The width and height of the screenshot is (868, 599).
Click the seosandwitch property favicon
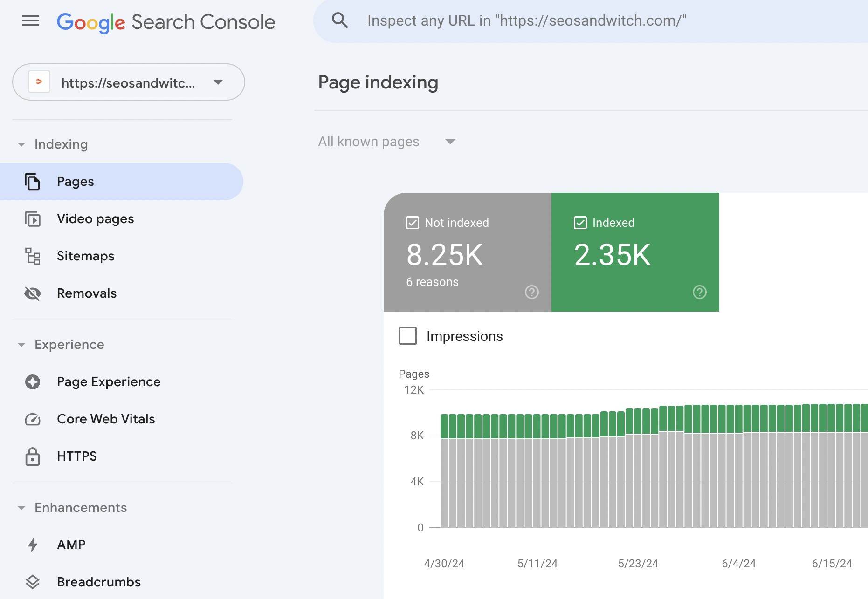(x=39, y=82)
